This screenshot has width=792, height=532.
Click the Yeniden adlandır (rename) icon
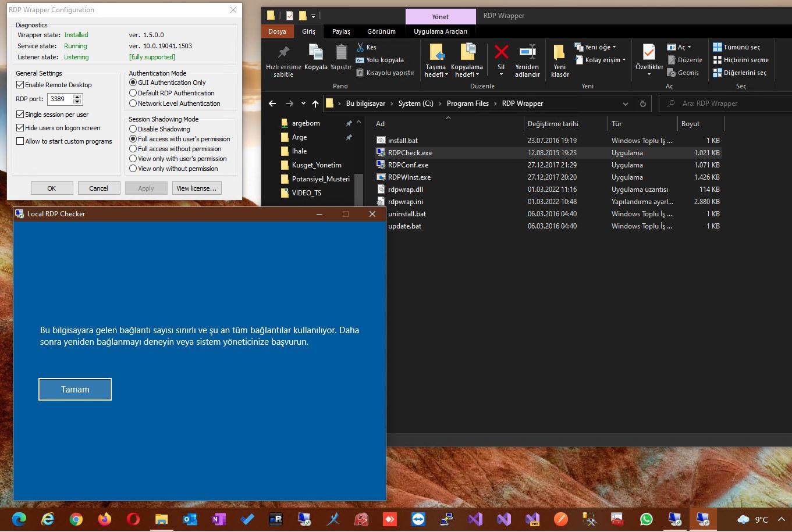click(527, 52)
